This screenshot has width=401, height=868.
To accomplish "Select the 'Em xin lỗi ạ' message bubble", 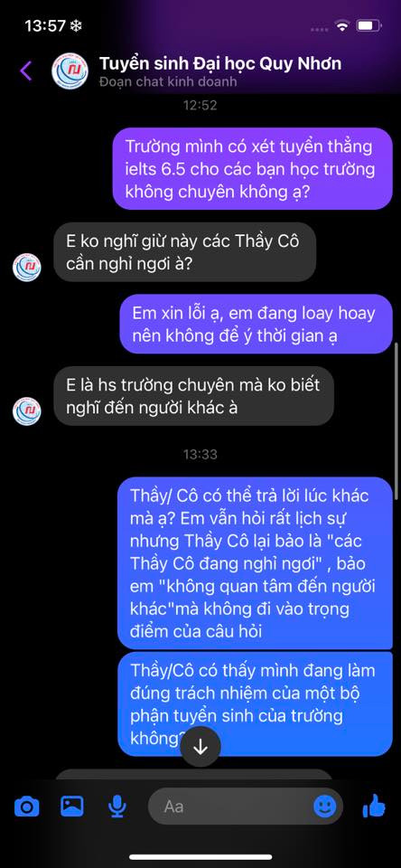I will point(256,324).
